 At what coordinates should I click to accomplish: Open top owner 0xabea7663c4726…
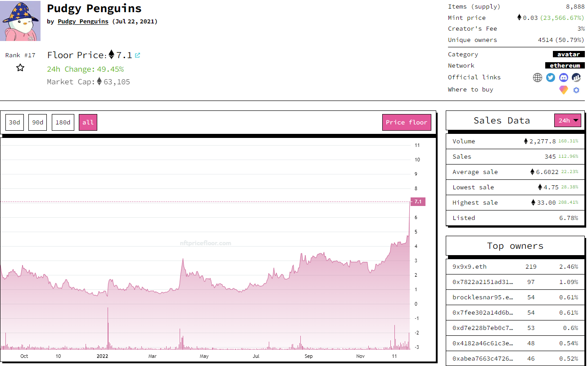[483, 358]
